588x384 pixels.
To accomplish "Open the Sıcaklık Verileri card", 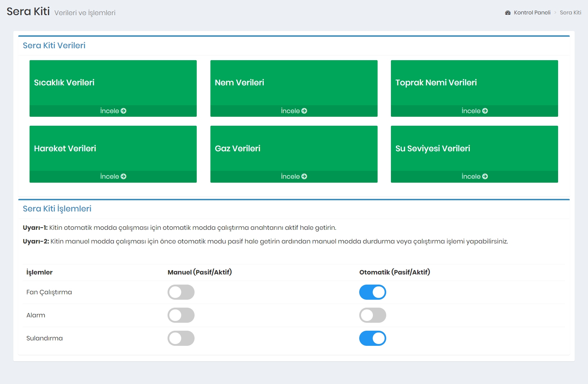I will click(113, 83).
